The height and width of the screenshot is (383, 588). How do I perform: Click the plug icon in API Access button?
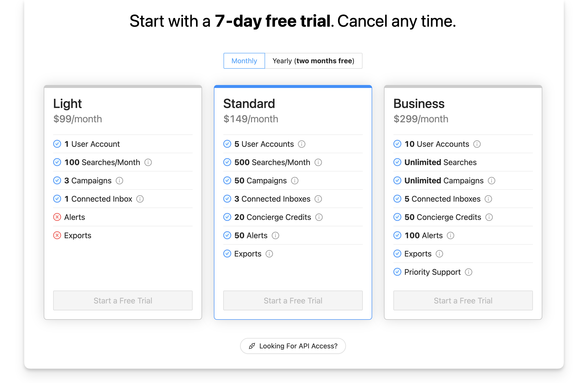point(252,346)
